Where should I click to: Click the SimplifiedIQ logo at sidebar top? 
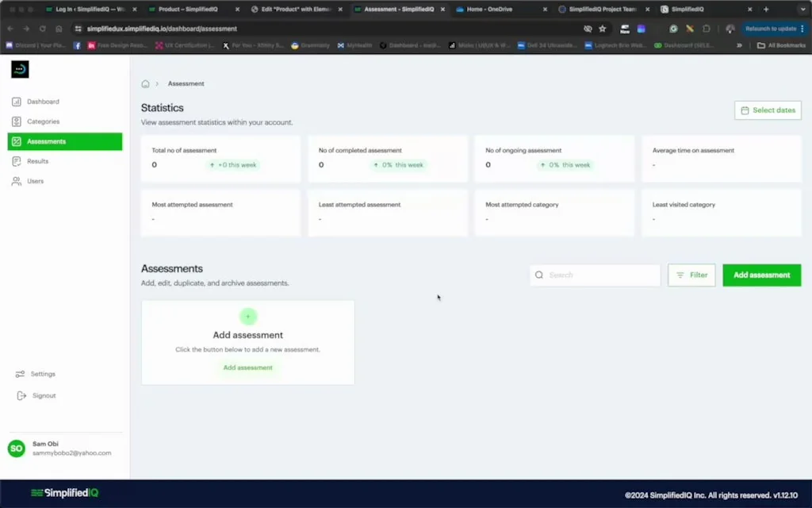pos(19,69)
